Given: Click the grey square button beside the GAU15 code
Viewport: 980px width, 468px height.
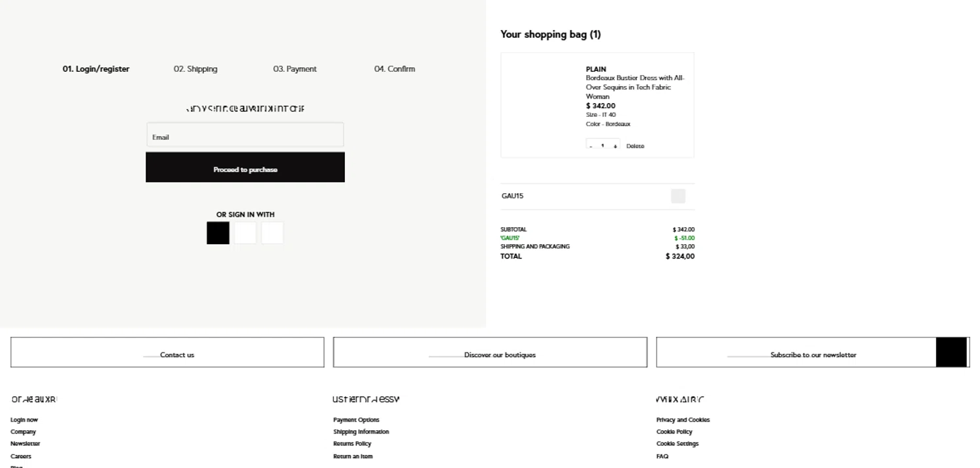Looking at the screenshot, I should point(678,196).
